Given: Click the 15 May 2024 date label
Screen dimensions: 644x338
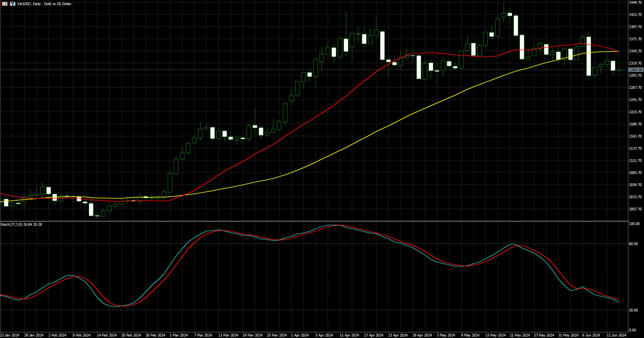Looking at the screenshot, I should point(495,335).
